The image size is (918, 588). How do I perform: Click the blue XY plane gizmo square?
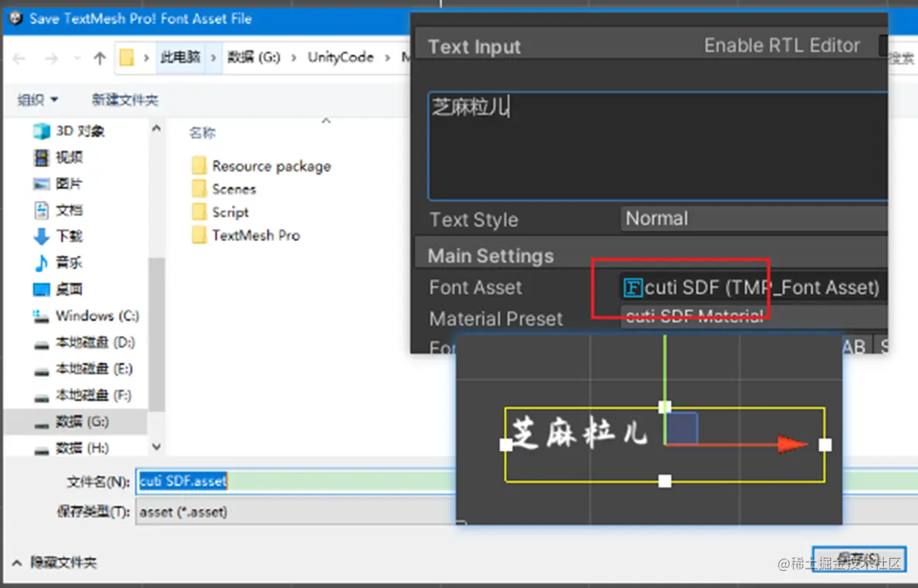682,427
